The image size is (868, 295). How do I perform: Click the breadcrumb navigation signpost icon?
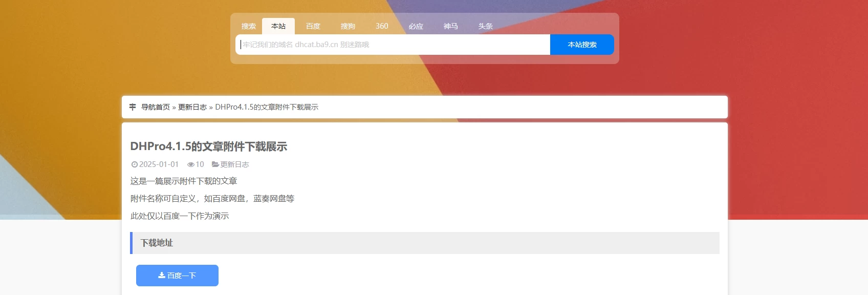click(x=133, y=107)
